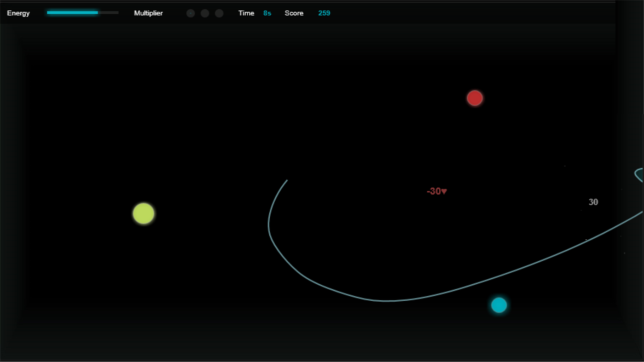The width and height of the screenshot is (644, 362).
Task: Click the second Multiplier indicator dot
Action: click(x=204, y=13)
